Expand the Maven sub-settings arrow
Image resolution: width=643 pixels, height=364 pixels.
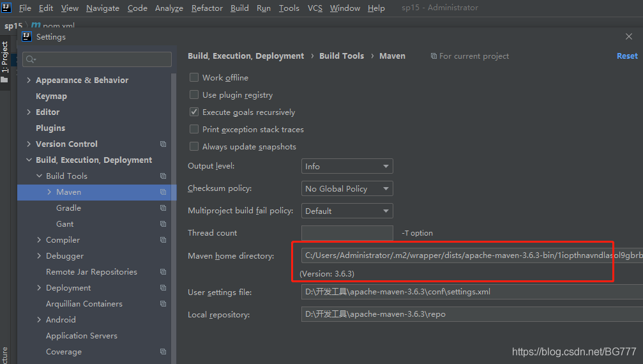coord(49,192)
